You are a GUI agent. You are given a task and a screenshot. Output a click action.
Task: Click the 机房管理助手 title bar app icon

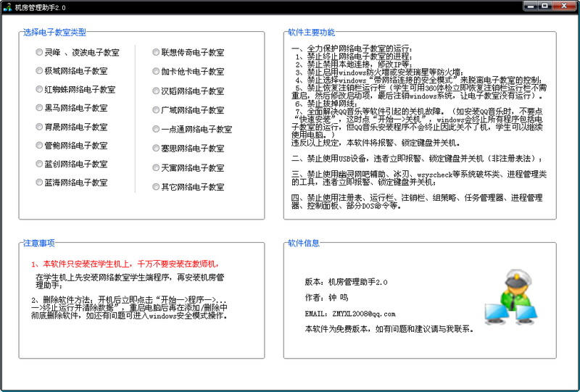pyautogui.click(x=7, y=7)
